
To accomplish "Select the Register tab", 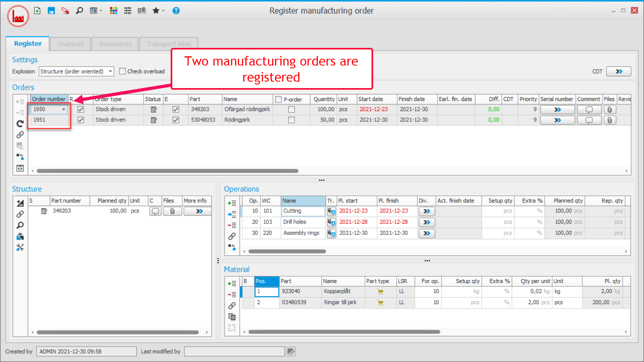I will click(27, 43).
